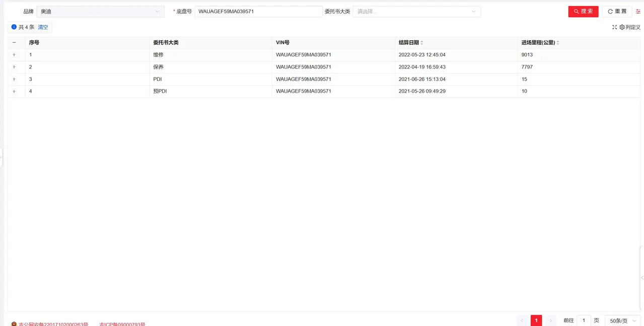Click the red search magnifier button 搜索
Screen dimensions: 644x326
583,11
